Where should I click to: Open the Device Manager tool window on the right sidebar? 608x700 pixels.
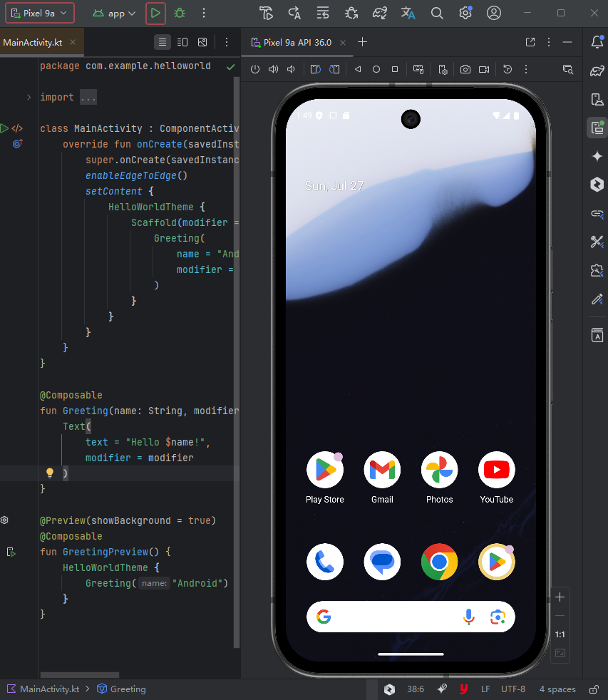tap(597, 99)
